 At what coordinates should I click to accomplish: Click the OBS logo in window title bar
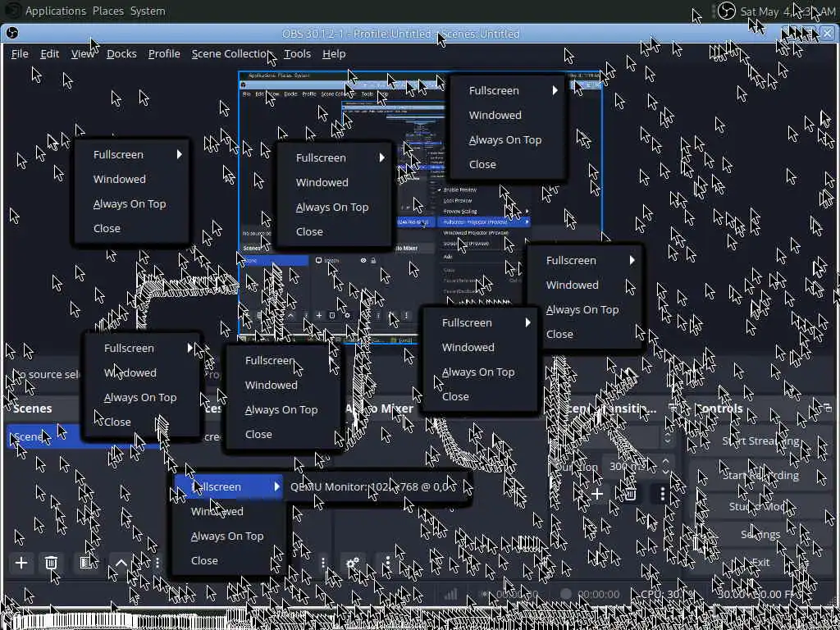[11, 33]
